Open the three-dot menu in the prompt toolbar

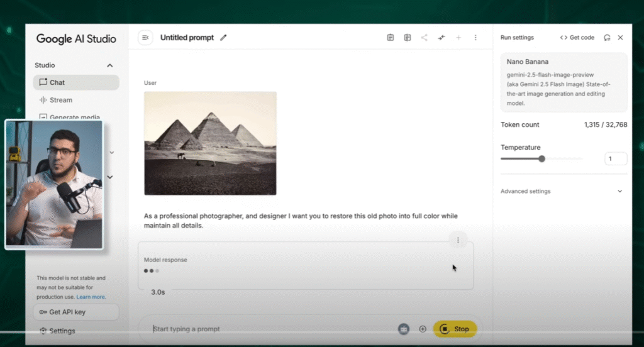click(x=475, y=38)
